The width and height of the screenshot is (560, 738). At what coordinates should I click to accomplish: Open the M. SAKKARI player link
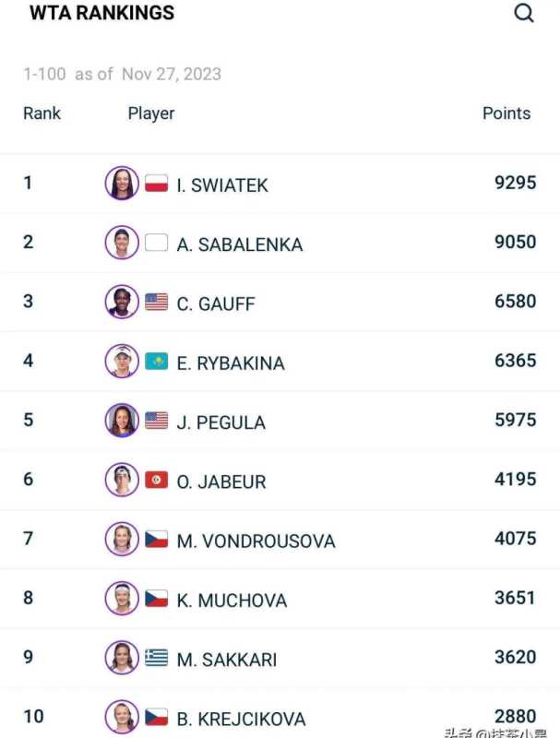[x=227, y=660]
